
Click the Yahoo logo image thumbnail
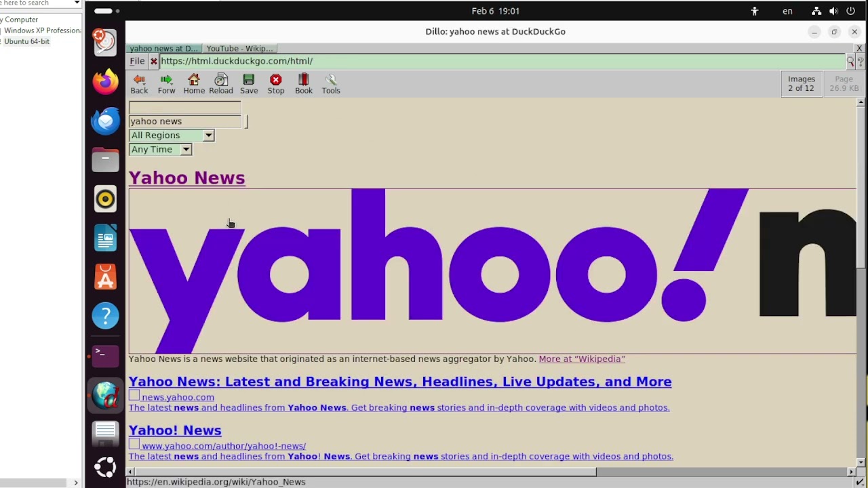tap(492, 271)
